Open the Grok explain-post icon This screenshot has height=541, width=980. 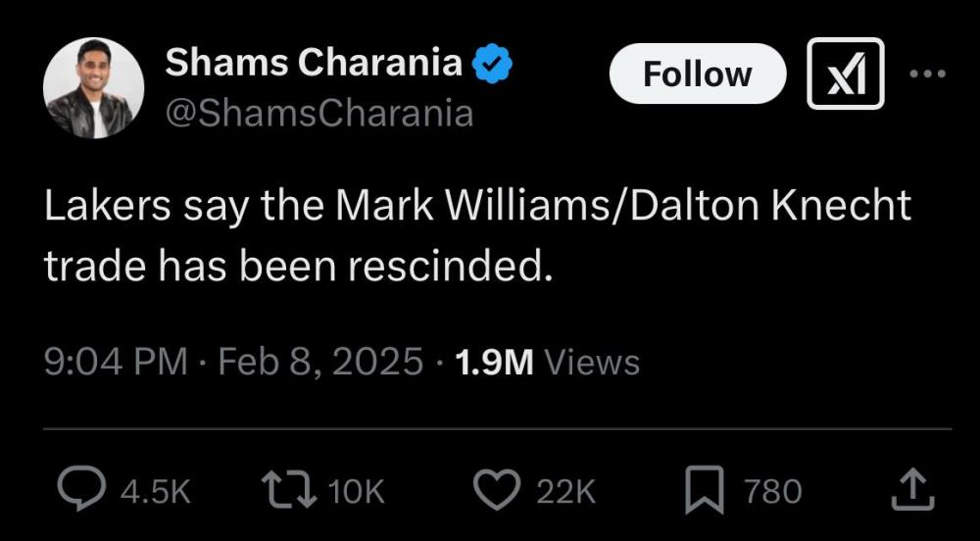(845, 74)
